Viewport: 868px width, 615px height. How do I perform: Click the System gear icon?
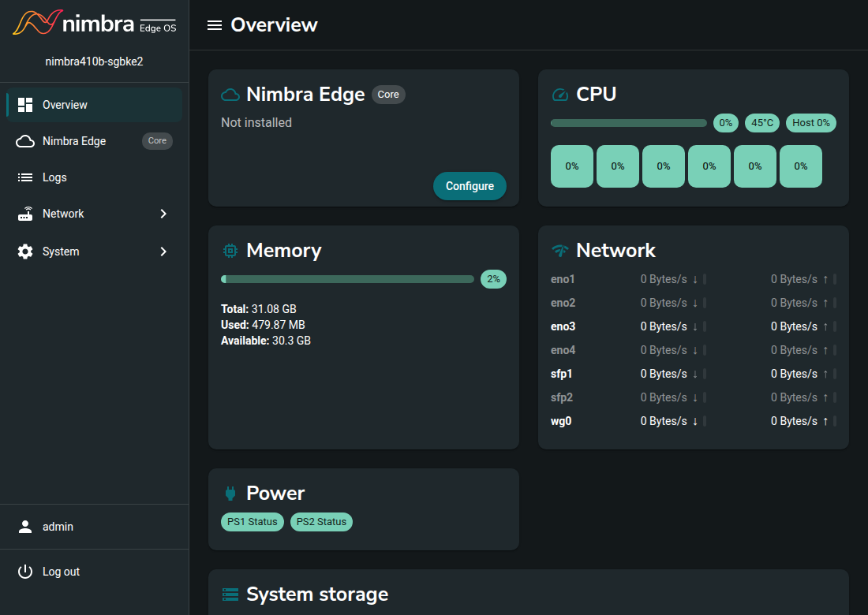coord(25,252)
